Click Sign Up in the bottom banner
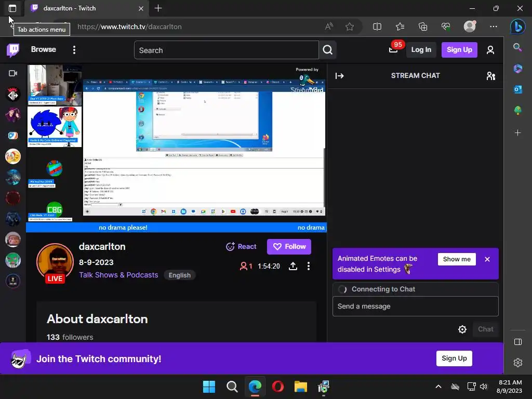Screen dimensions: 532x399 coord(454,358)
